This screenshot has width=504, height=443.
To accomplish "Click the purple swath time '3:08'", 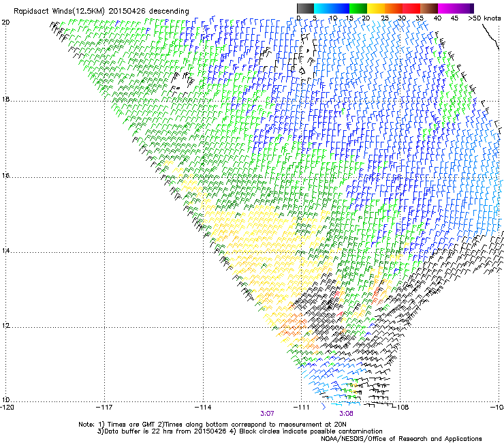I will coord(346,414).
